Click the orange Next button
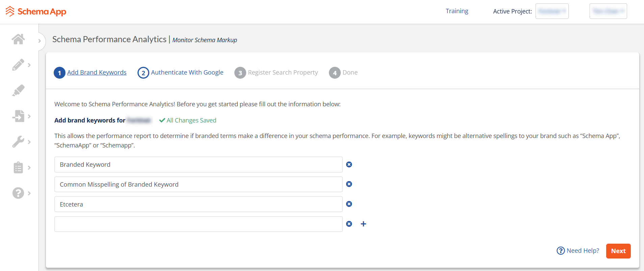The height and width of the screenshot is (271, 644). point(618,251)
